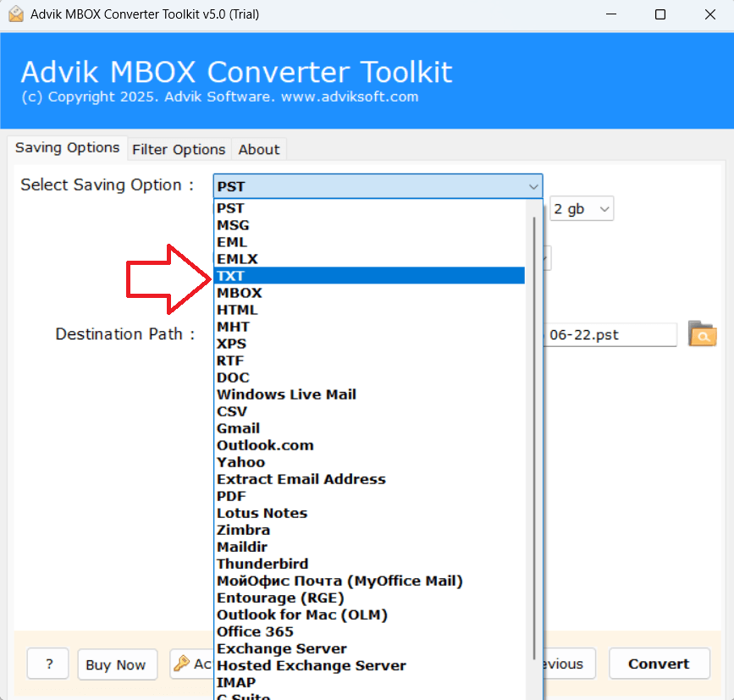Click the Activate key icon button
The height and width of the screenshot is (700, 734).
click(191, 664)
